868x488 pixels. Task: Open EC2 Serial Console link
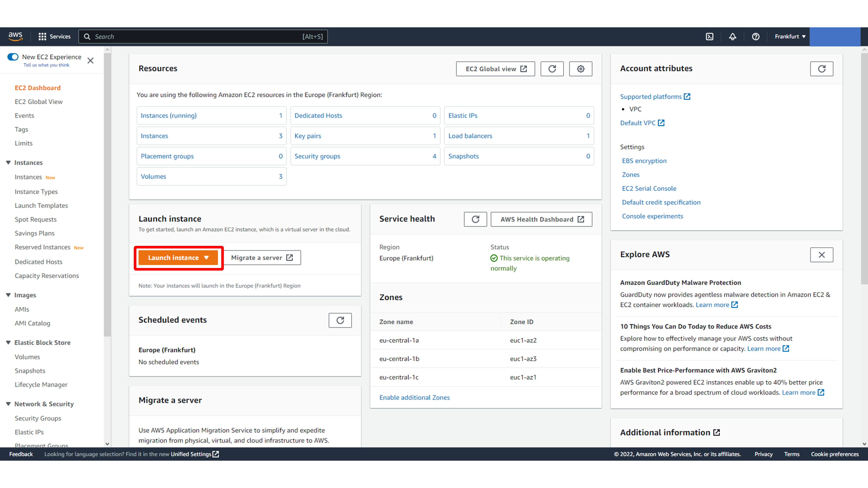coord(649,189)
